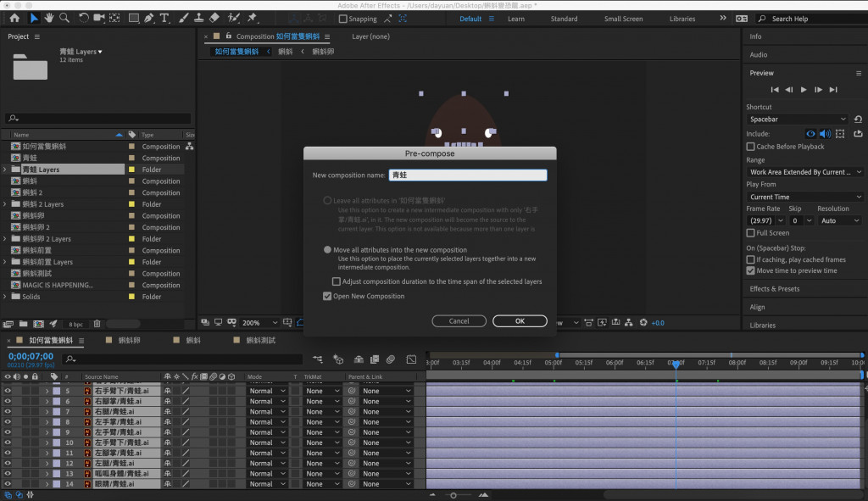Image resolution: width=868 pixels, height=501 pixels.
Task: Open the Shortcut Spacebar dropdown
Action: coord(797,120)
